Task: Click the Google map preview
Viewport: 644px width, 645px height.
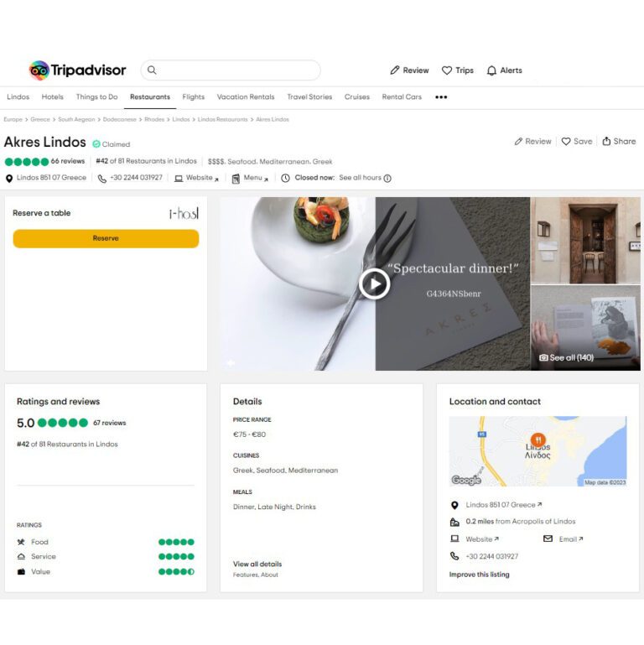Action: (538, 451)
